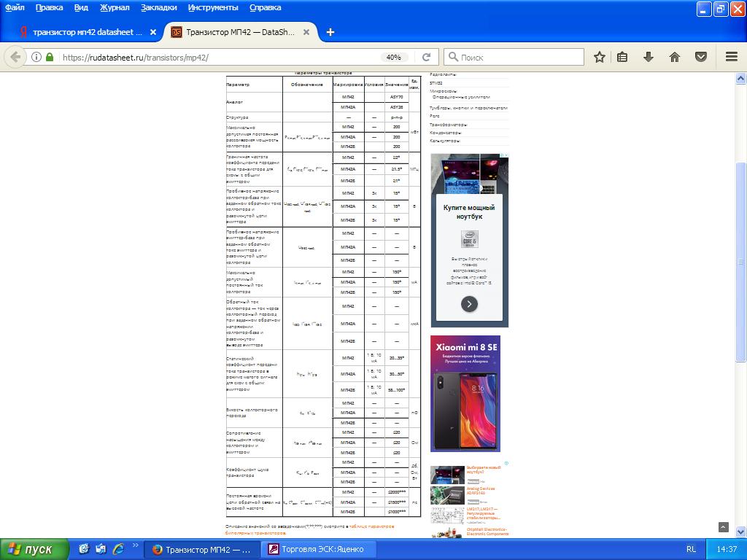Open the bookmarks library icon
747x560 pixels.
tap(622, 57)
